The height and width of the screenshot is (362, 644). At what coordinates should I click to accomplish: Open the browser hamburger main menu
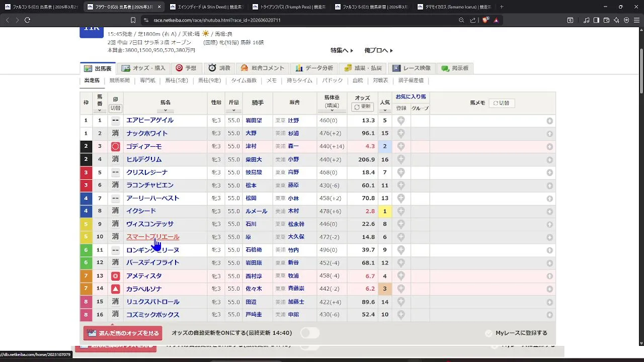636,20
